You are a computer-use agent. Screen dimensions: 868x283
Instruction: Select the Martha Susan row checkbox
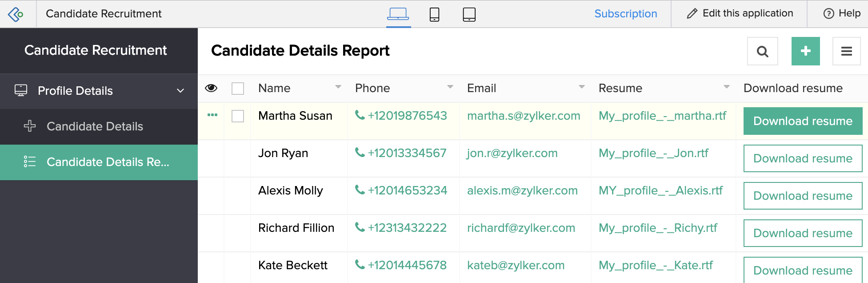pos(238,116)
